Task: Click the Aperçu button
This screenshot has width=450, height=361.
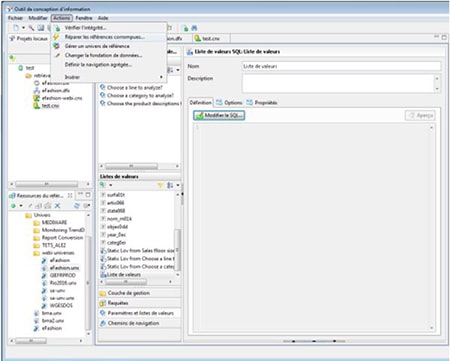Action: [420, 116]
